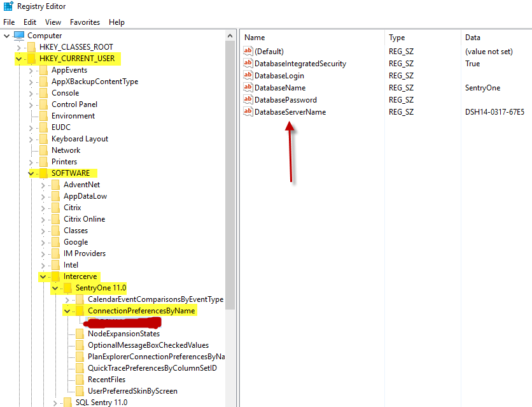The image size is (532, 407).
Task: Click the ab icon beside DatabaseIntegratedSecurity
Action: point(248,63)
